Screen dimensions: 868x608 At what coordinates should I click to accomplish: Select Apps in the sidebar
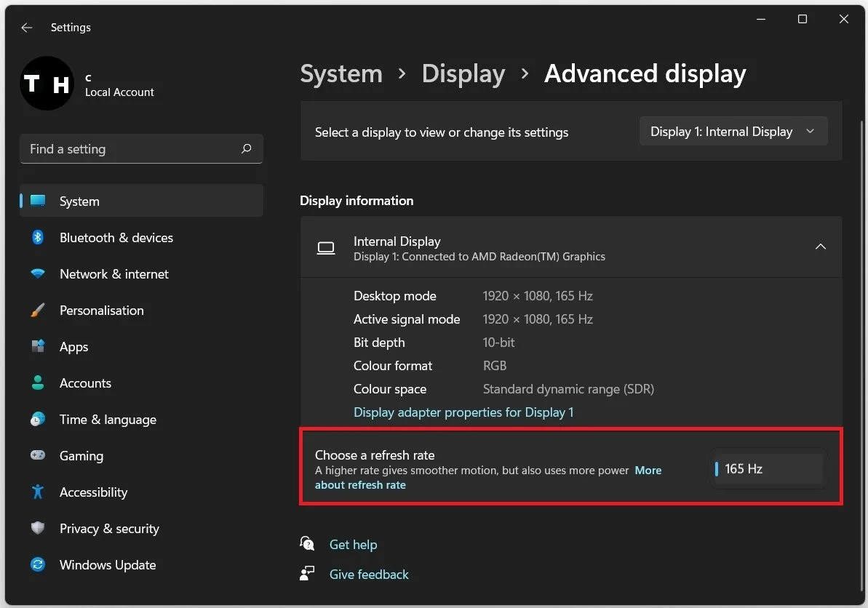pyautogui.click(x=73, y=347)
